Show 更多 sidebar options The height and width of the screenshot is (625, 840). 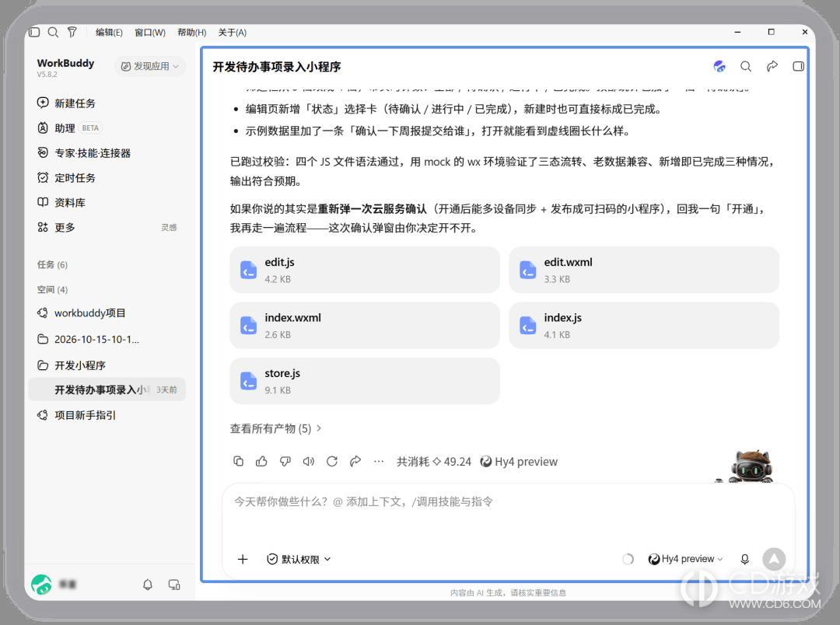tap(56, 228)
